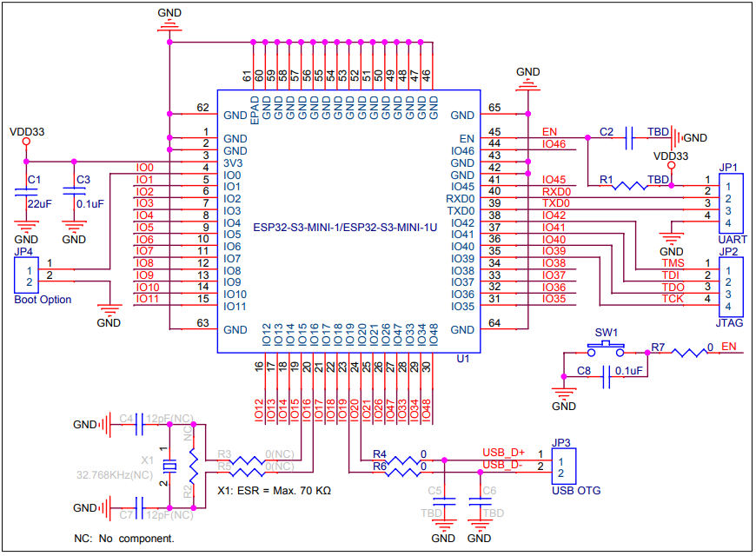The width and height of the screenshot is (756, 556).
Task: Select the TCK net label
Action: coord(673,299)
